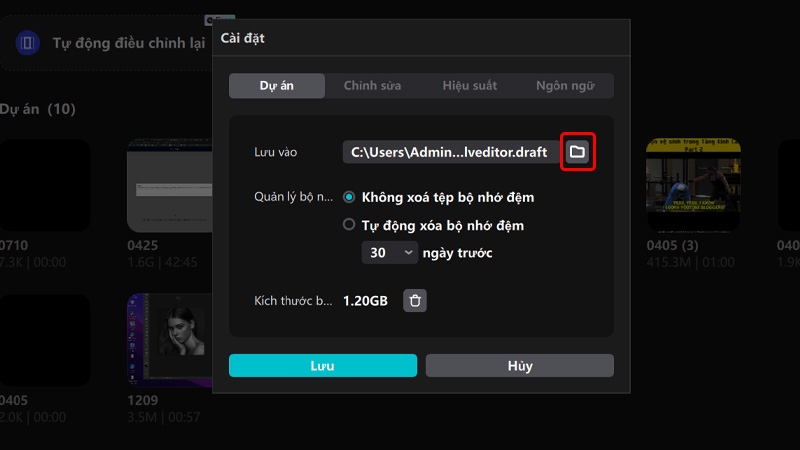
Task: Click the 'ngày trước' label
Action: pos(457,253)
